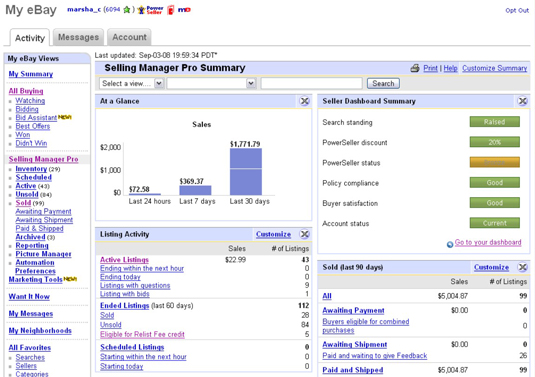Open Automation Preferences link
The height and width of the screenshot is (377, 535).
[35, 267]
